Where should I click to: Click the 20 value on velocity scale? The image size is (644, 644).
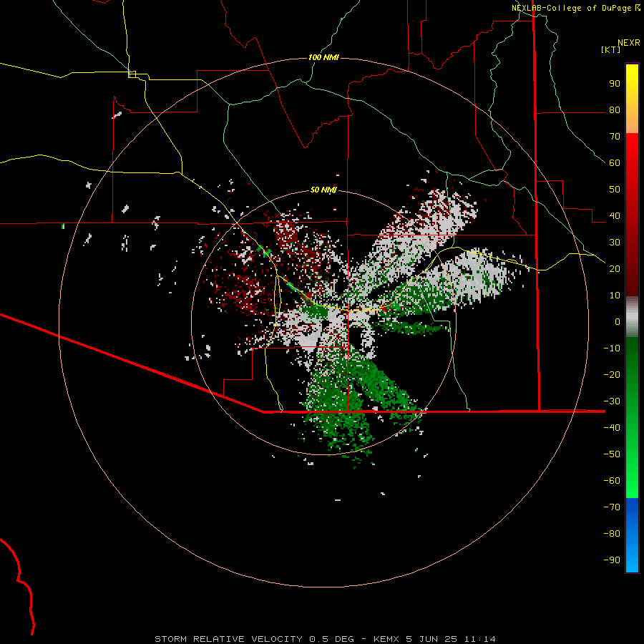615,269
